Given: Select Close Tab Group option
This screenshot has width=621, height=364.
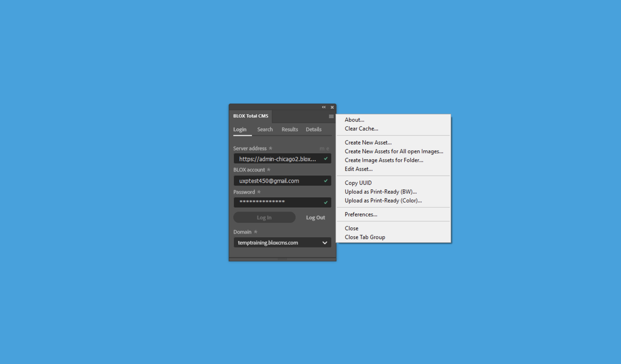Looking at the screenshot, I should point(365,237).
